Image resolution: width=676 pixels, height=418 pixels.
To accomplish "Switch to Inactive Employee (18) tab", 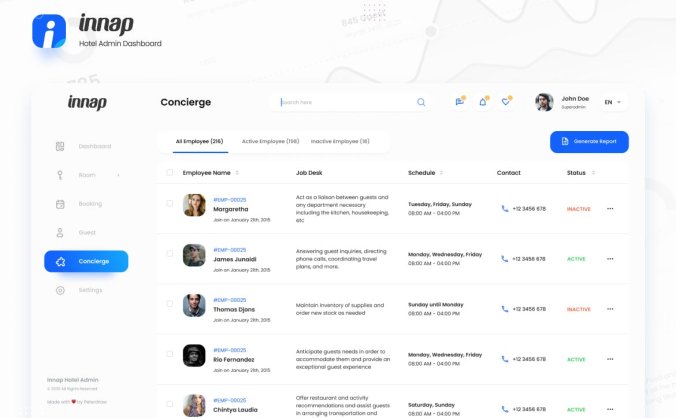I will click(340, 142).
